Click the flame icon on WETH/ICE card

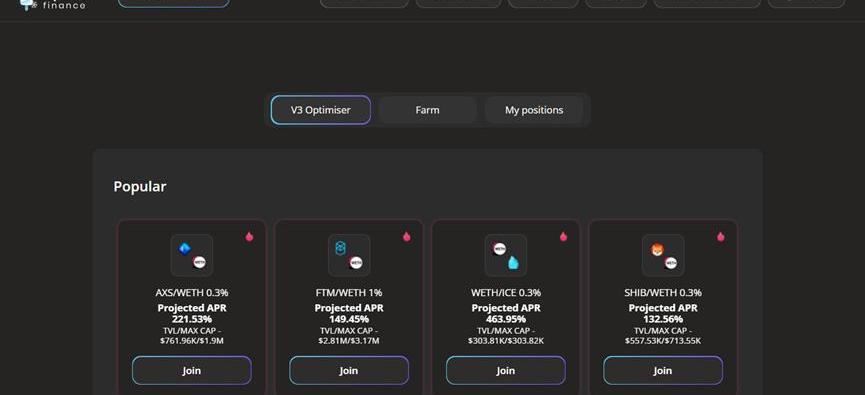click(563, 237)
